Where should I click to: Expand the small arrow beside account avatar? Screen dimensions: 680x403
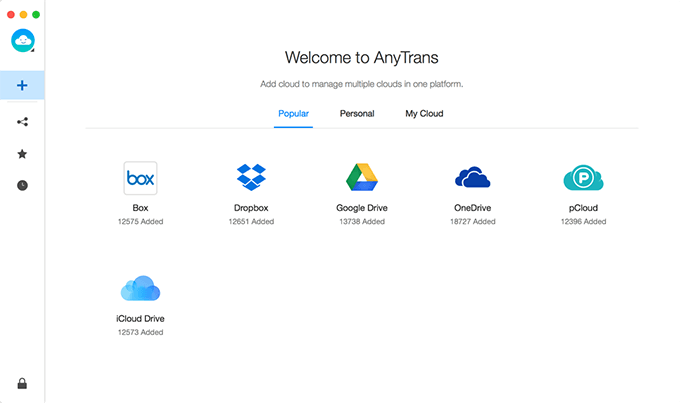(33, 50)
